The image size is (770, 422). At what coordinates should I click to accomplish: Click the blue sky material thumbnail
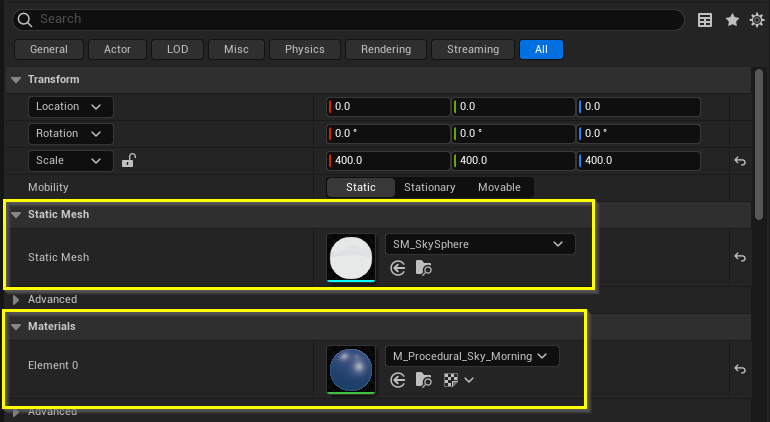click(x=351, y=369)
